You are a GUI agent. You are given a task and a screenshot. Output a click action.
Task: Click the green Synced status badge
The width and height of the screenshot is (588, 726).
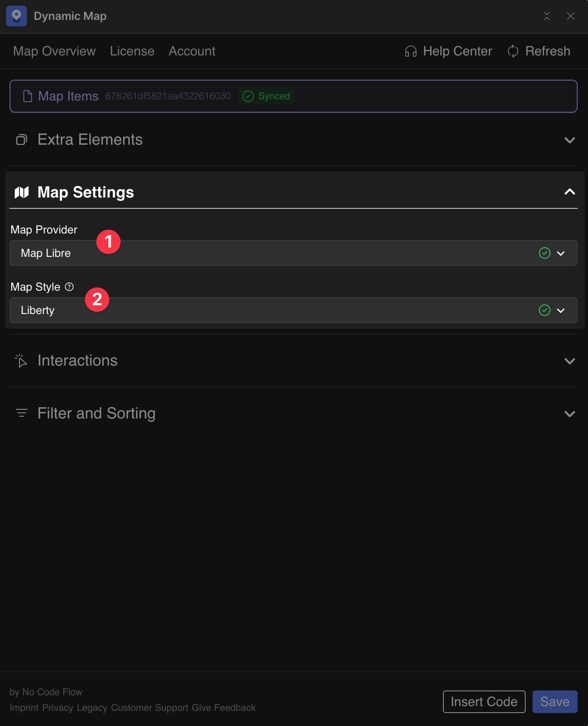(x=266, y=96)
